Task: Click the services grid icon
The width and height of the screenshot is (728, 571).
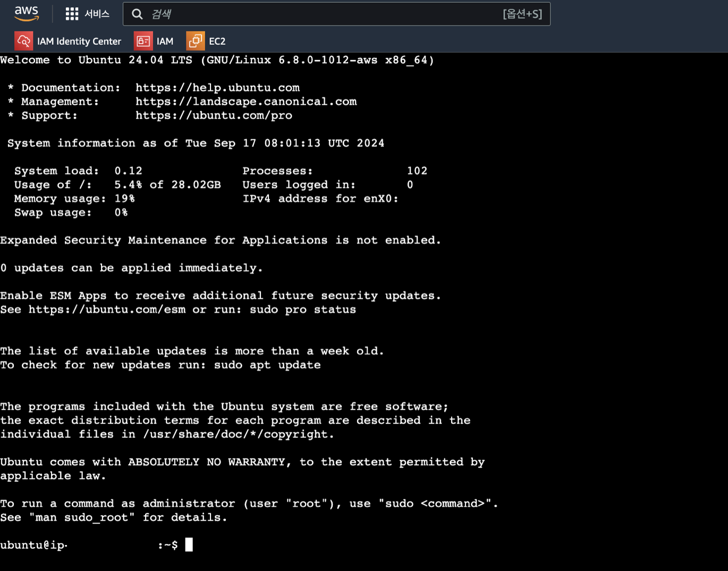Action: (x=72, y=14)
